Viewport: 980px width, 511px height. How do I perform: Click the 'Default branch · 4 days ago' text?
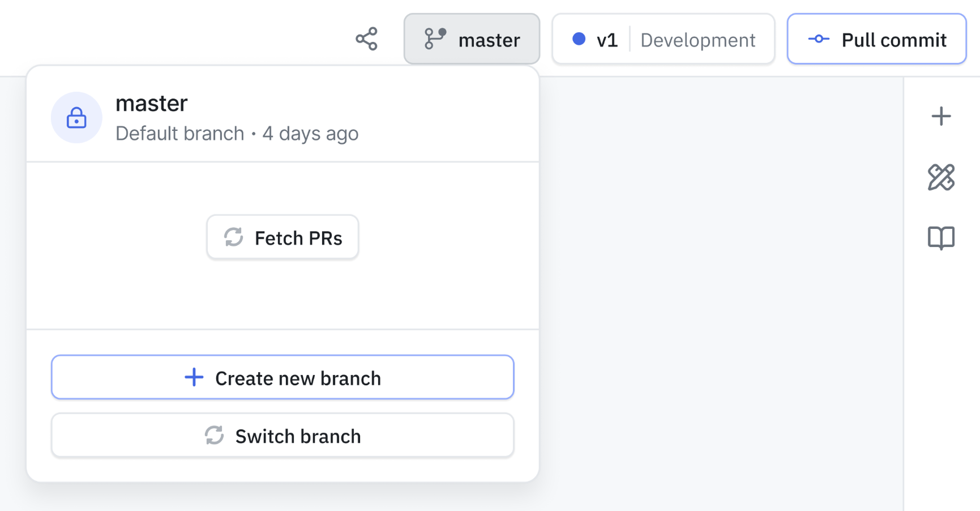[237, 134]
